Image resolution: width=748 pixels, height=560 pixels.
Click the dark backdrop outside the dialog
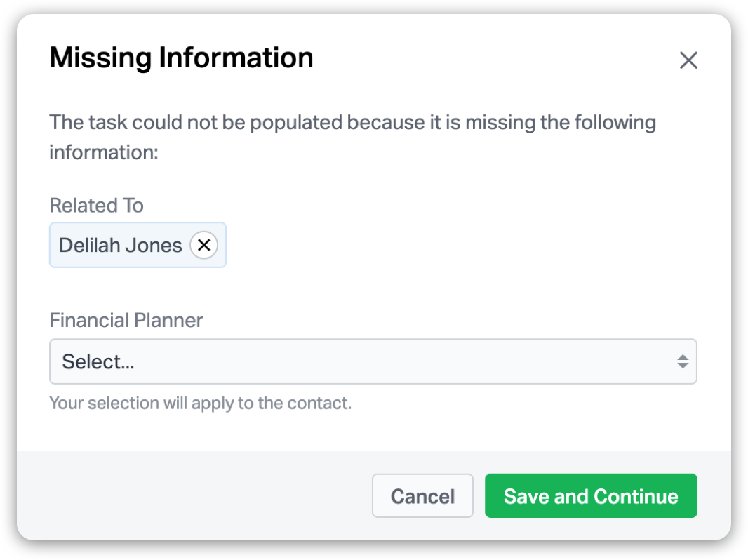(7, 281)
